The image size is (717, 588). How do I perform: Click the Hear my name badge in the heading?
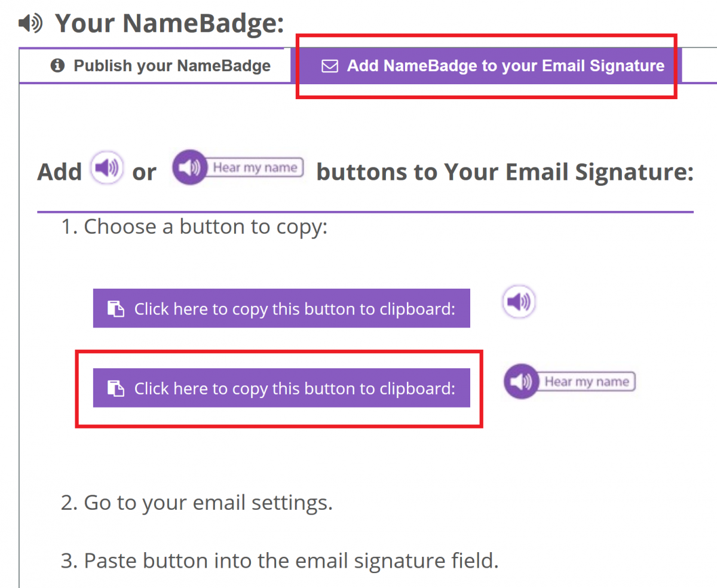tap(238, 168)
